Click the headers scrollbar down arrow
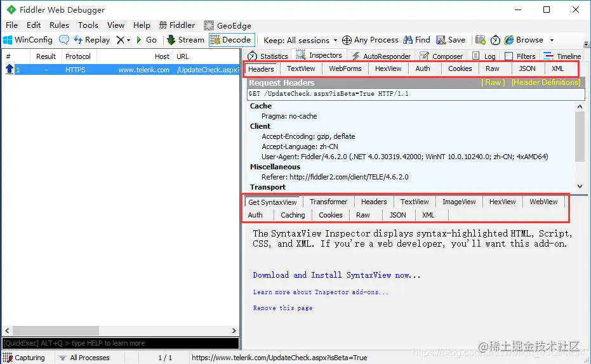 pos(580,186)
